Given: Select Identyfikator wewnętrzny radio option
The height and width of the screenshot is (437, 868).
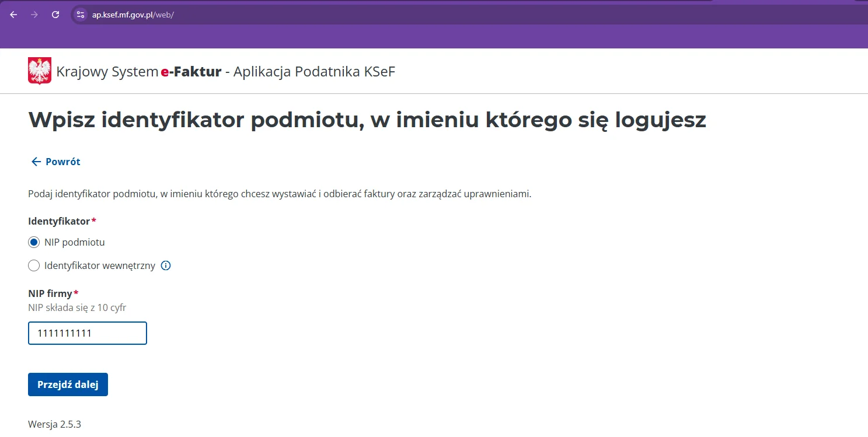Looking at the screenshot, I should click(34, 265).
